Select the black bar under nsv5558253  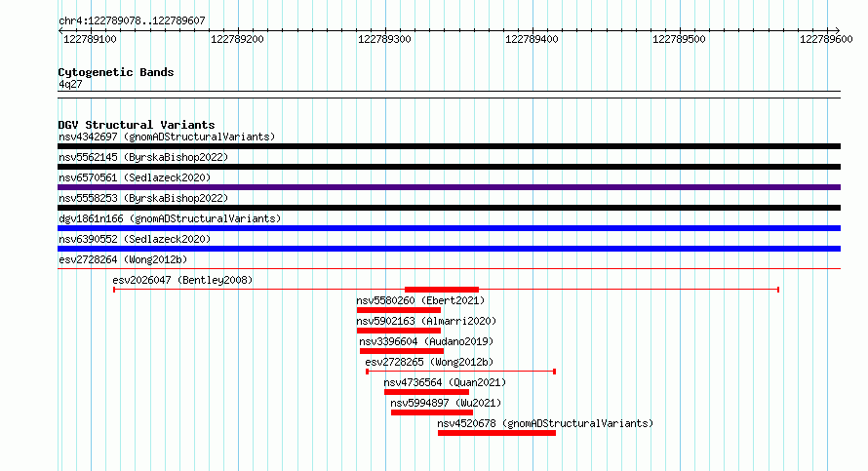pyautogui.click(x=449, y=208)
